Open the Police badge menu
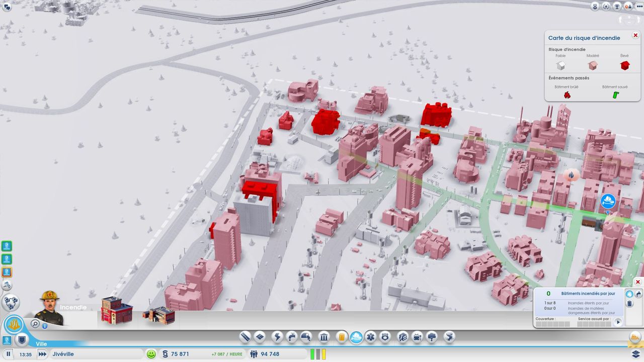This screenshot has height=362, width=644. (x=385, y=337)
